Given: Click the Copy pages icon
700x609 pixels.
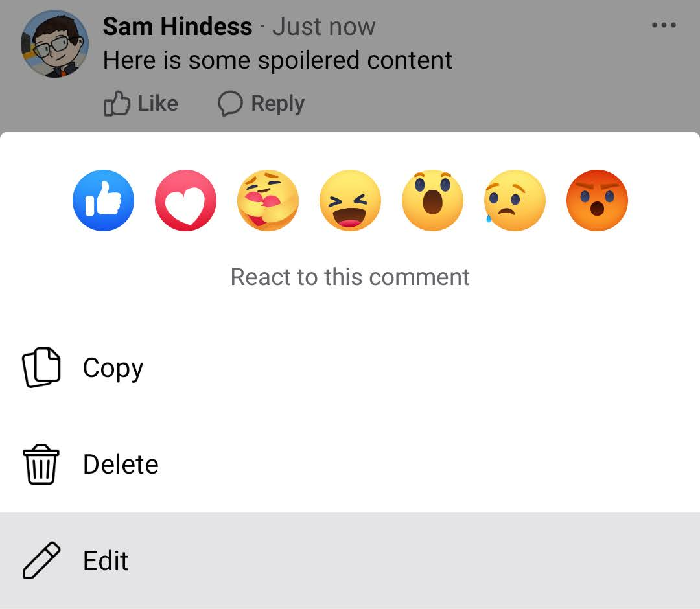Looking at the screenshot, I should click(41, 368).
